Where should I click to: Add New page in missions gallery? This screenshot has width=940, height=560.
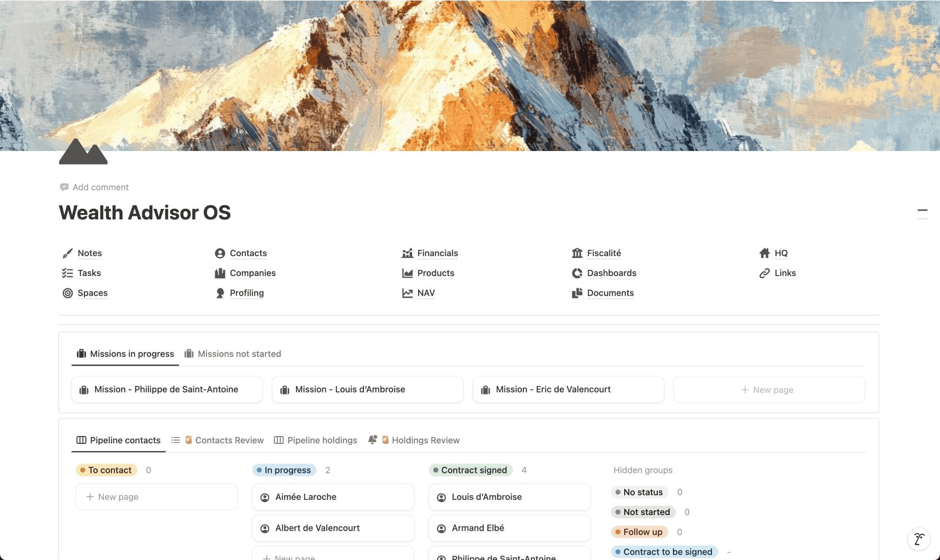(769, 390)
